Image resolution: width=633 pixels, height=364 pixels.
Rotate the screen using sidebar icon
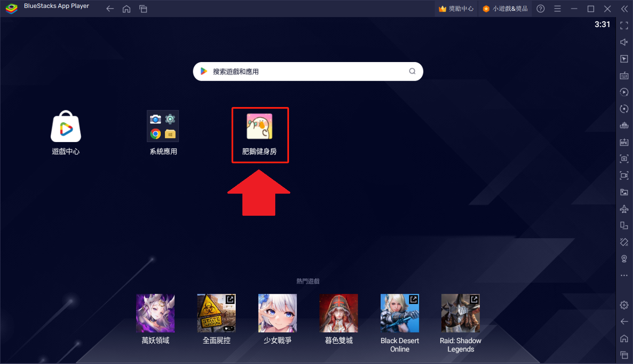(x=624, y=225)
